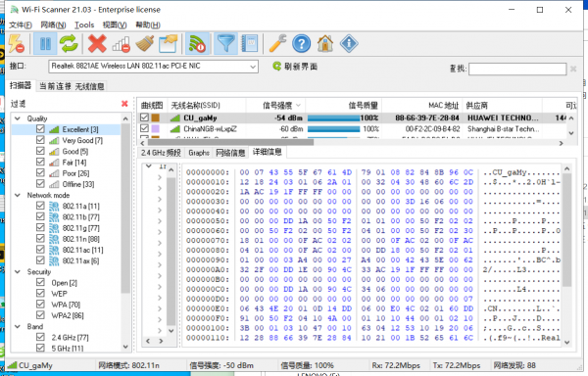Click the blue question mark help icon
Image resolution: width=588 pixels, height=376 pixels.
click(x=302, y=44)
